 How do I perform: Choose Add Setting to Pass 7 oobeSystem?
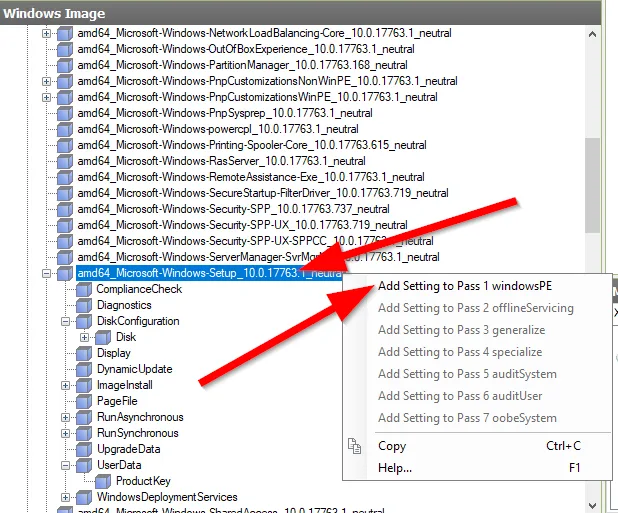coord(477,418)
